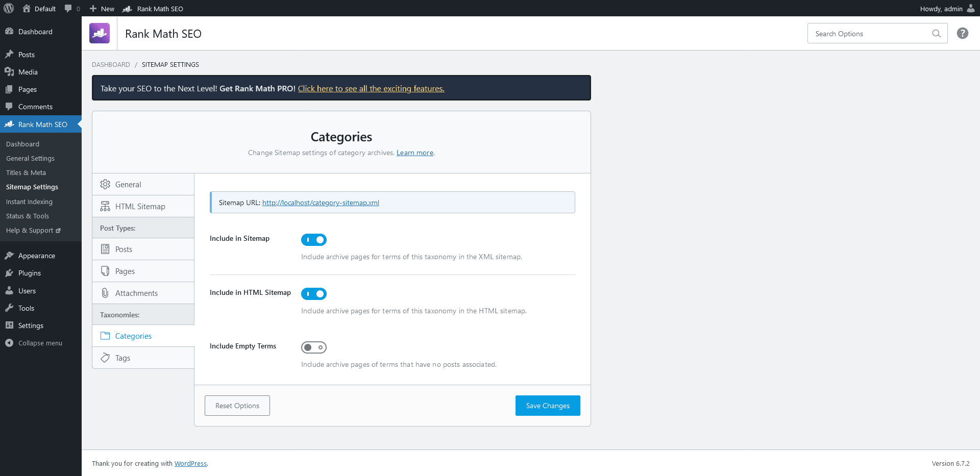Enable the Include Empty Terms toggle

click(x=313, y=347)
